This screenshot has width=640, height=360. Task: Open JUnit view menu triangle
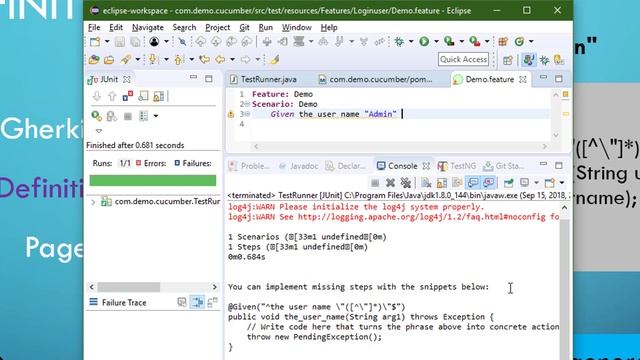click(99, 131)
